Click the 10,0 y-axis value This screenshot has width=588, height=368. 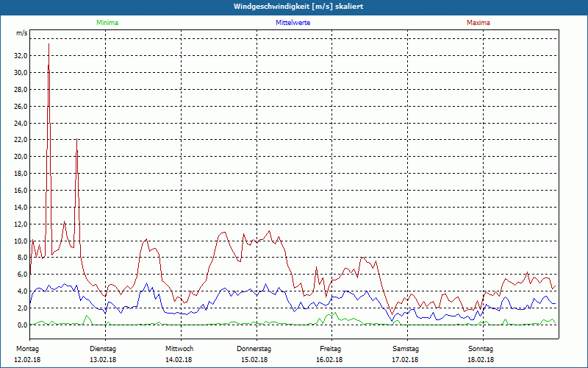click(x=21, y=241)
